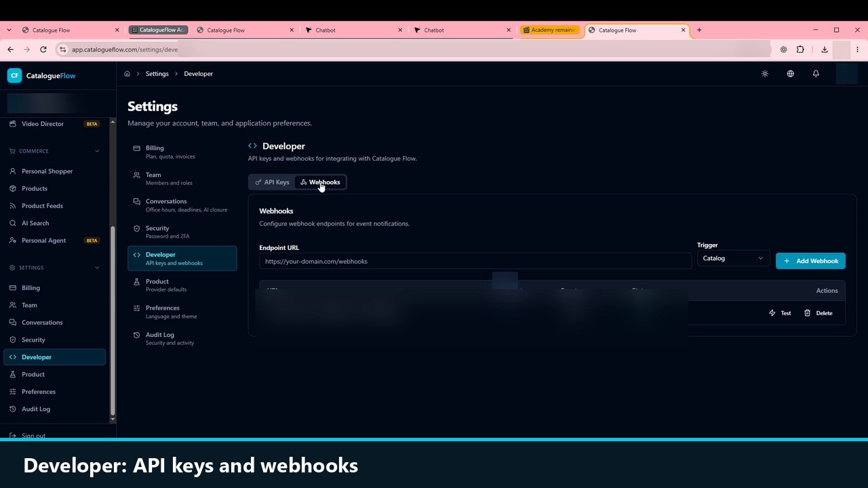Open notifications bell icon
This screenshot has height=488, width=868.
816,74
